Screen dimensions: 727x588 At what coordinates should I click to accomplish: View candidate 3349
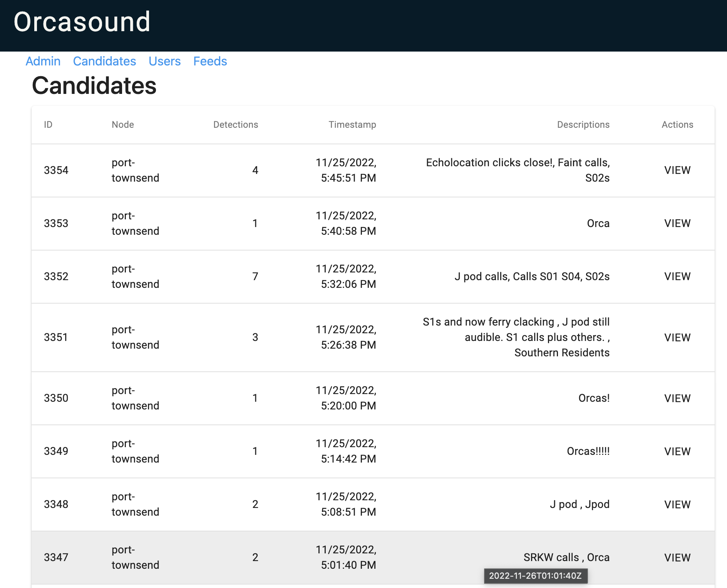click(x=677, y=451)
